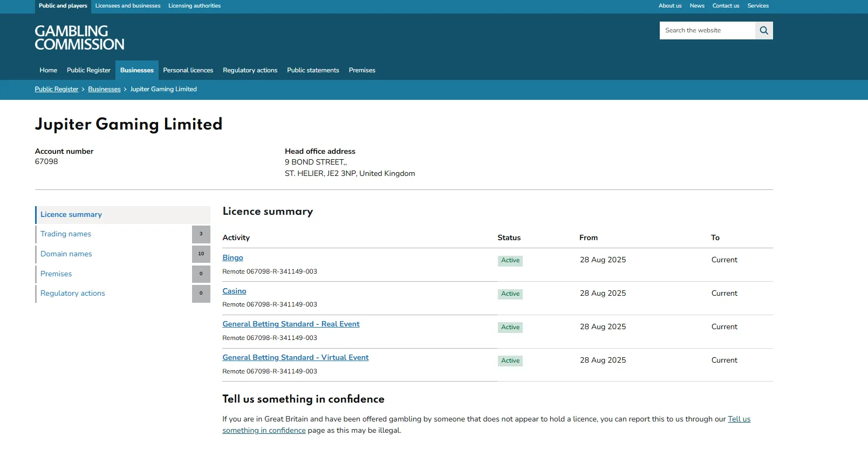Click the Status column header
Image resolution: width=868 pixels, height=449 pixels.
(509, 238)
